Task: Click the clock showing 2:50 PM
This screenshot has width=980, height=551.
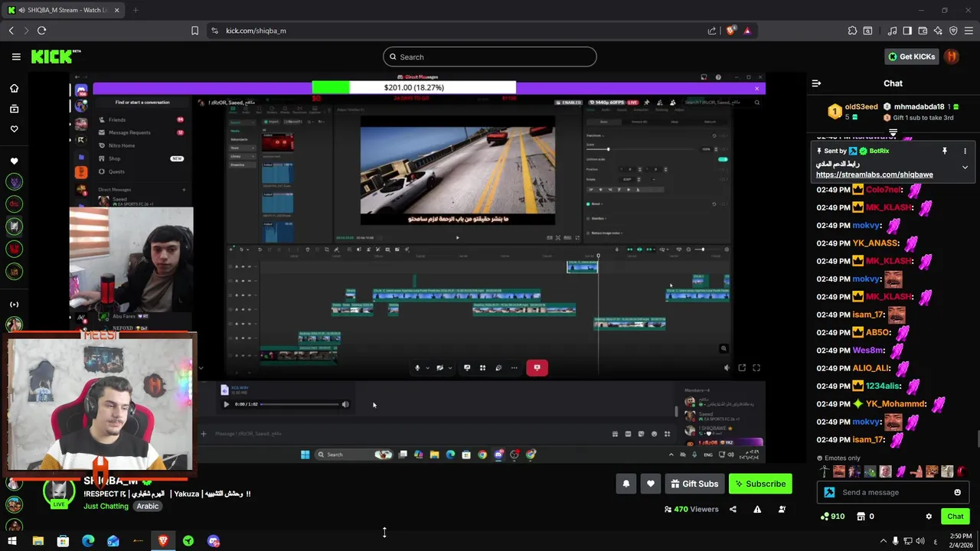Action: tap(959, 536)
